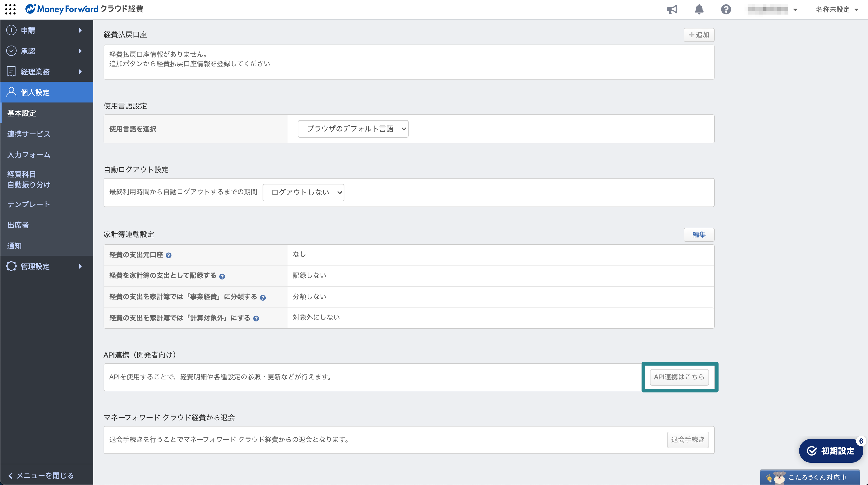Screen dimensions: 868x485
Task: Select テンプレート in the sidebar
Action: coord(29,204)
